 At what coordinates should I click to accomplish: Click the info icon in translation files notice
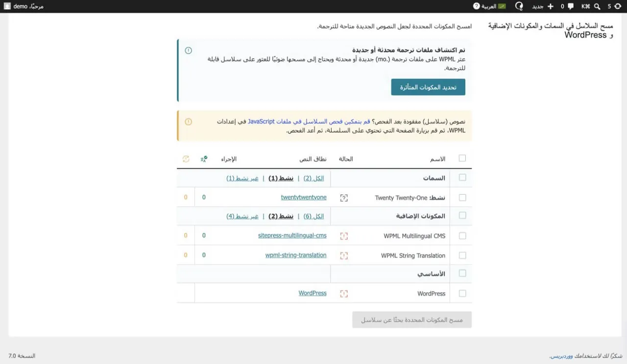(188, 50)
